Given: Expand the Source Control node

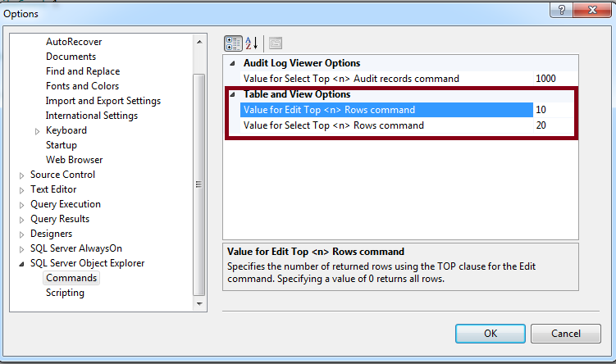Looking at the screenshot, I should click(x=22, y=175).
